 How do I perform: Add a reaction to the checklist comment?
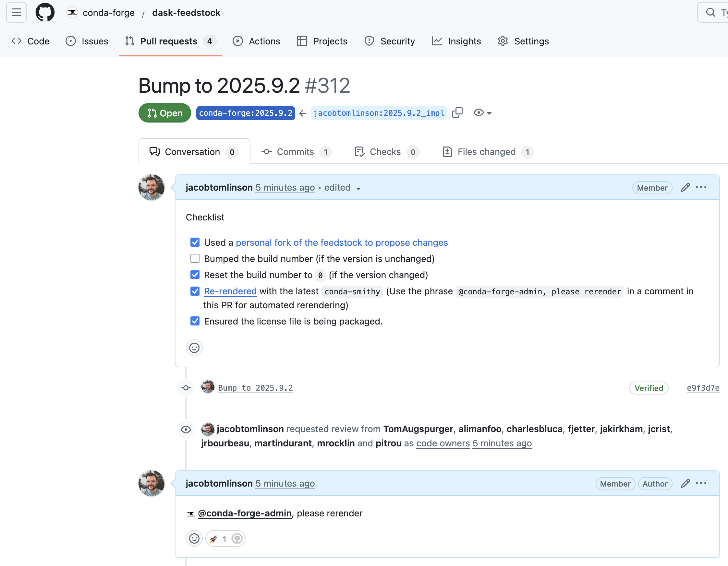194,348
